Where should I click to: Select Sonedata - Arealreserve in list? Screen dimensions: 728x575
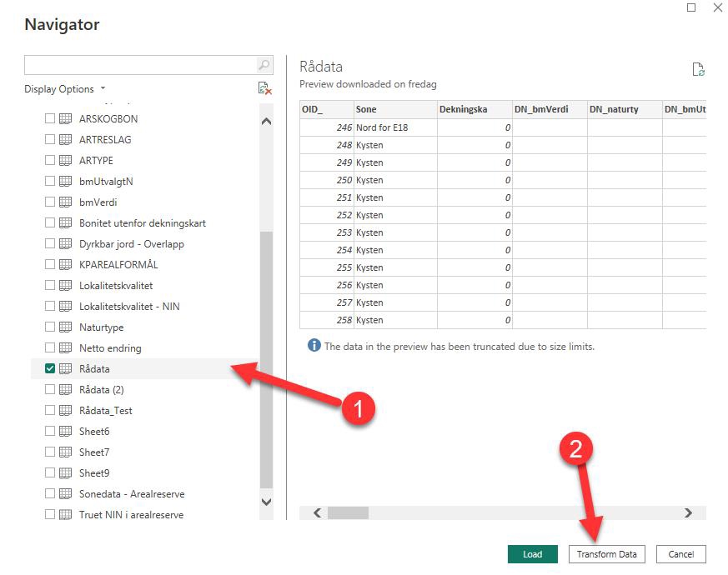[x=131, y=493]
